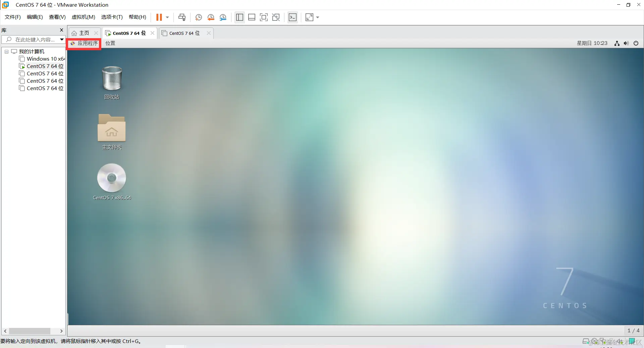Expand the stretch display options arrow
The image size is (644, 348).
pos(318,17)
